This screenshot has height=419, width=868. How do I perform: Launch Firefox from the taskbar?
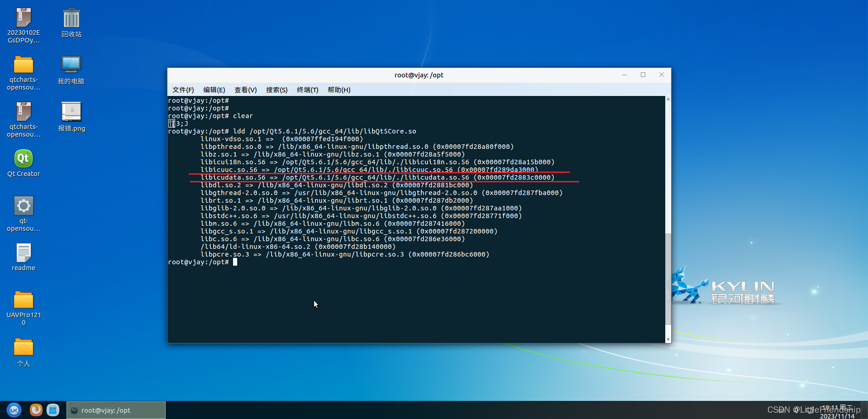(36, 410)
